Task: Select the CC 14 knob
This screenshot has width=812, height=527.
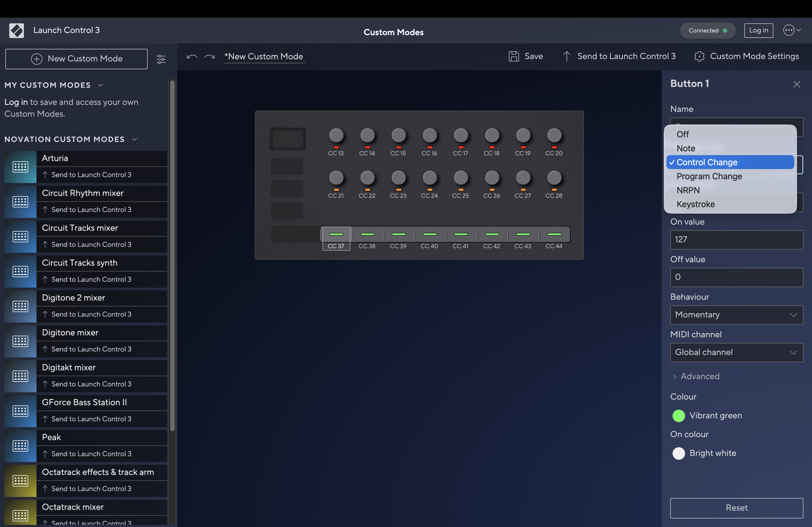Action: pyautogui.click(x=367, y=135)
